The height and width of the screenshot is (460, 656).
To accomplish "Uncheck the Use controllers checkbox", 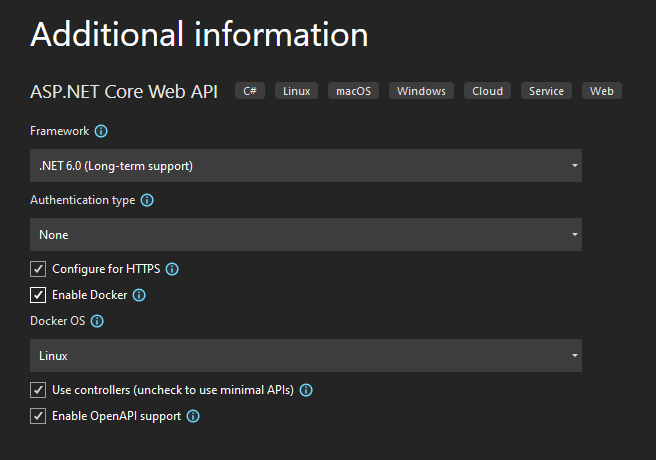I will click(x=38, y=390).
